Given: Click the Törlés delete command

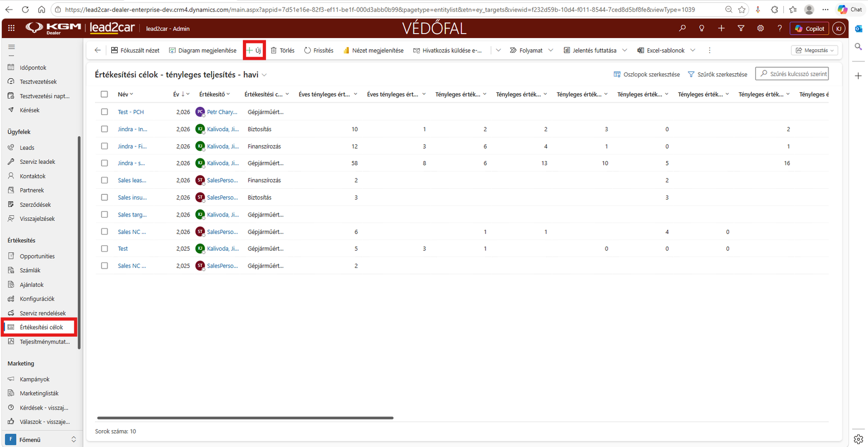Looking at the screenshot, I should pyautogui.click(x=283, y=50).
